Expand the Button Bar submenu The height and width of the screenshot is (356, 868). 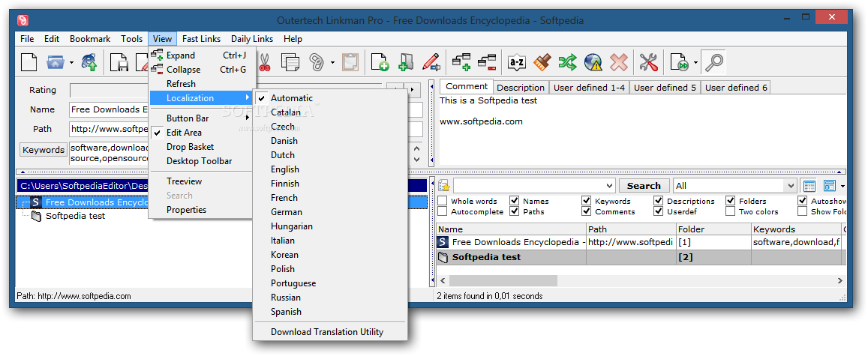(200, 118)
